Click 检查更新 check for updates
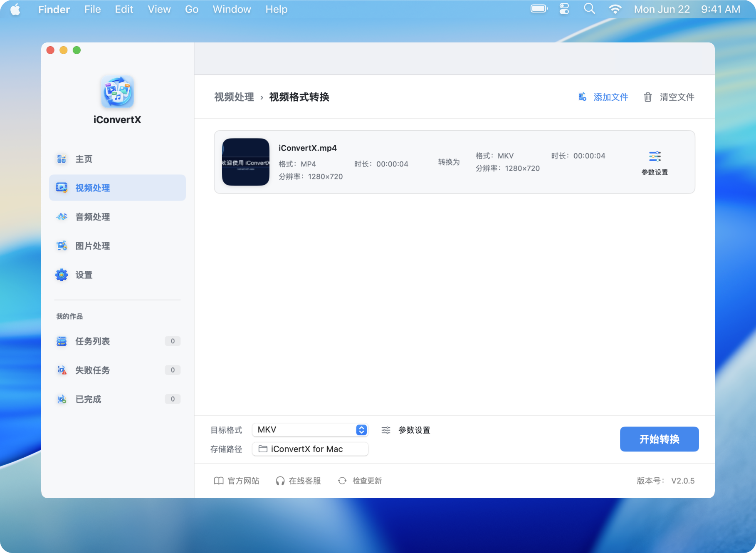The image size is (756, 553). point(360,481)
